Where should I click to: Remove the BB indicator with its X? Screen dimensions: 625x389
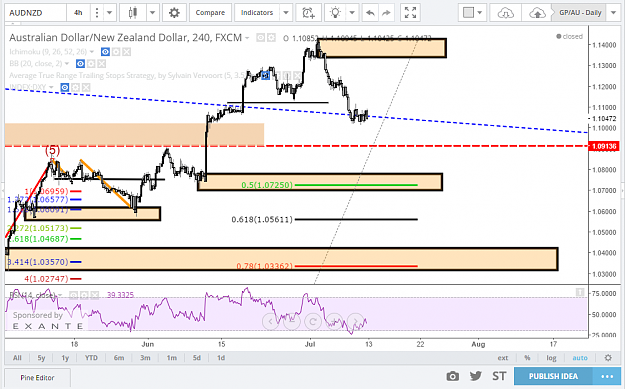(102, 64)
